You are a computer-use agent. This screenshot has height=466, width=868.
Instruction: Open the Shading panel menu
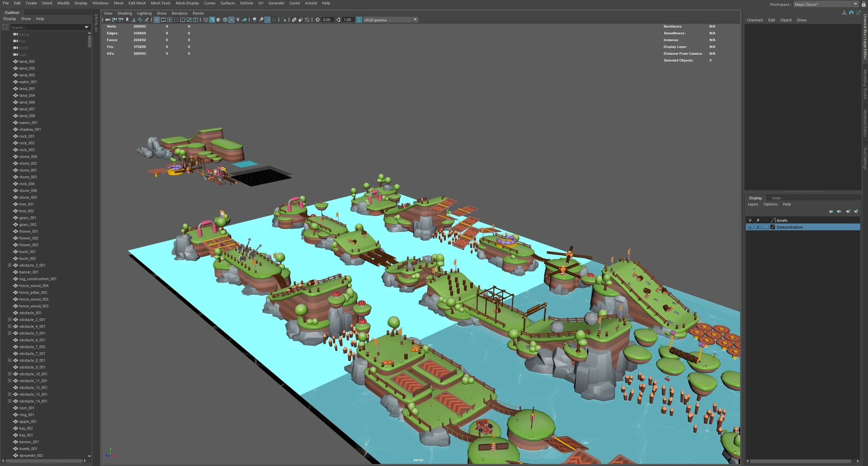(125, 13)
